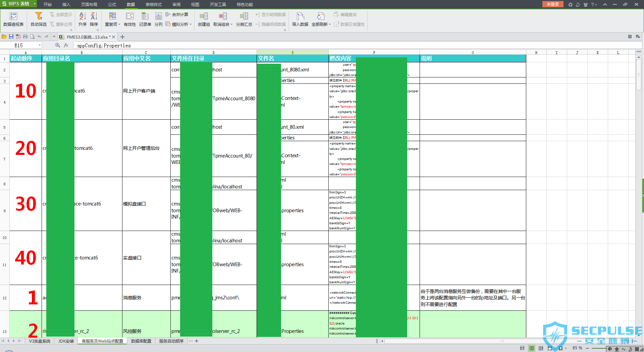Sort descending with 降序

click(x=94, y=19)
